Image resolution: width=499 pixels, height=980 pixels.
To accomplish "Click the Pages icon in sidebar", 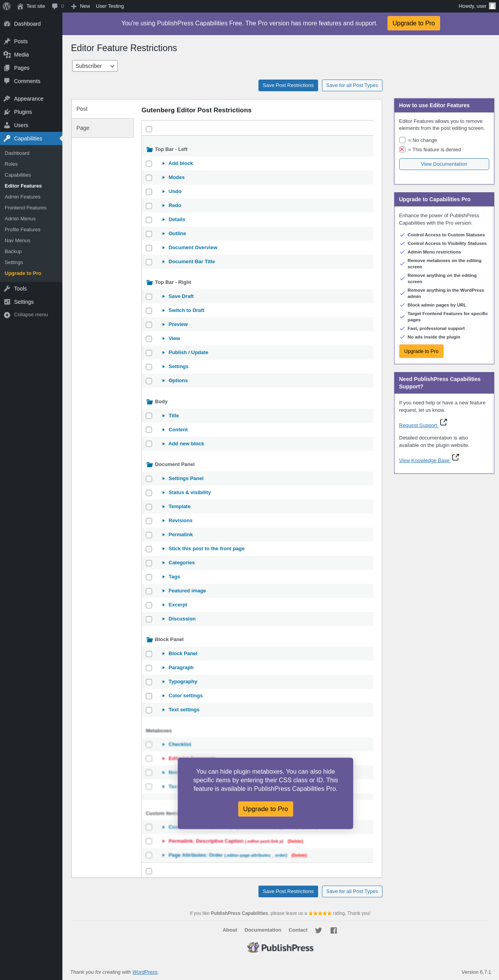I will pos(7,68).
